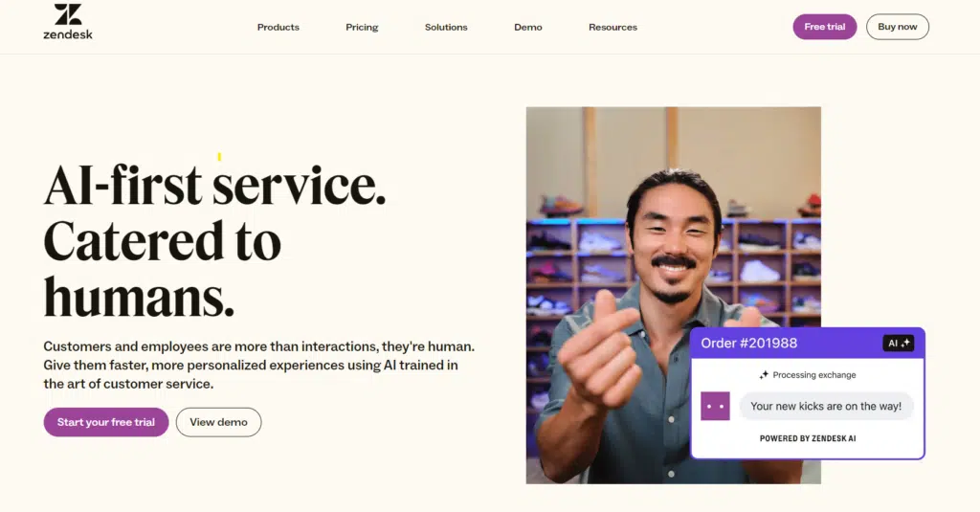Click the Order #201988 card header
Viewport: 980px width, 512px height.
[x=808, y=344]
